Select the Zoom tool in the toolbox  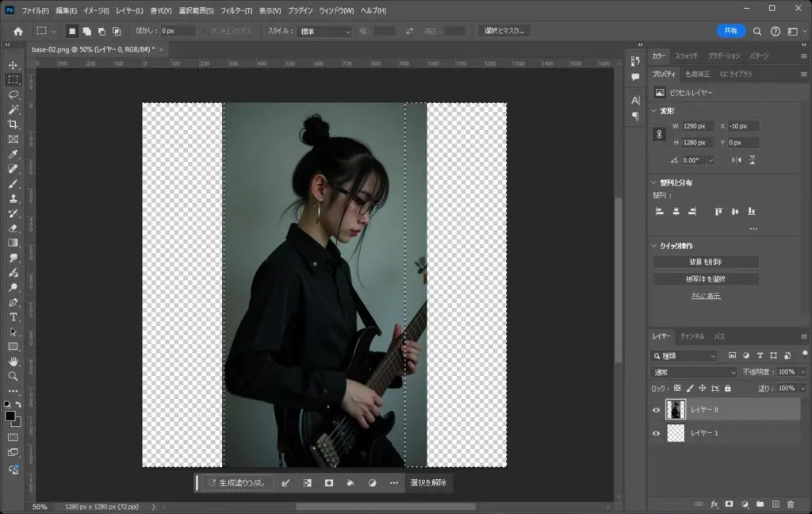tap(13, 376)
